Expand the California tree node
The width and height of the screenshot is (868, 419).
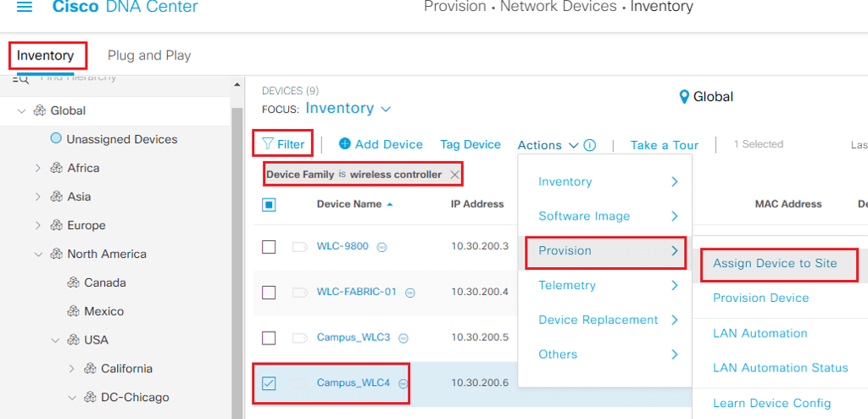click(x=71, y=369)
